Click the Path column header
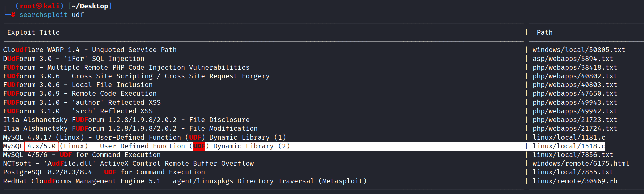 coord(544,32)
